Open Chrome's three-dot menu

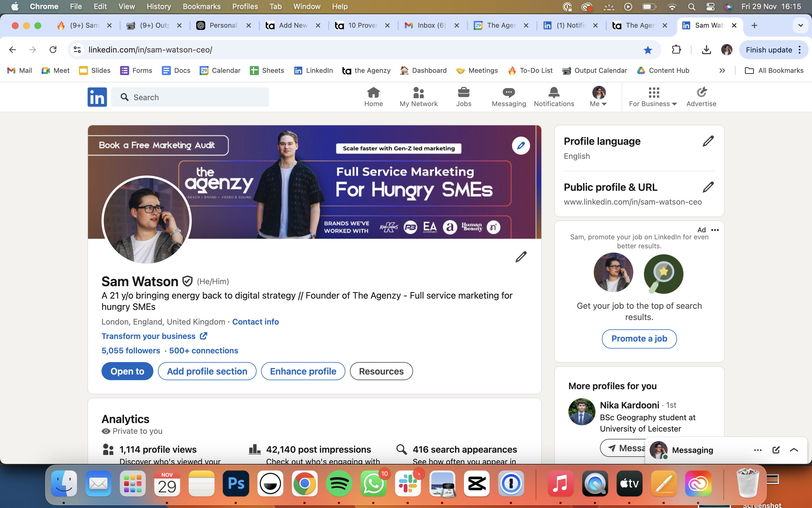(x=800, y=50)
